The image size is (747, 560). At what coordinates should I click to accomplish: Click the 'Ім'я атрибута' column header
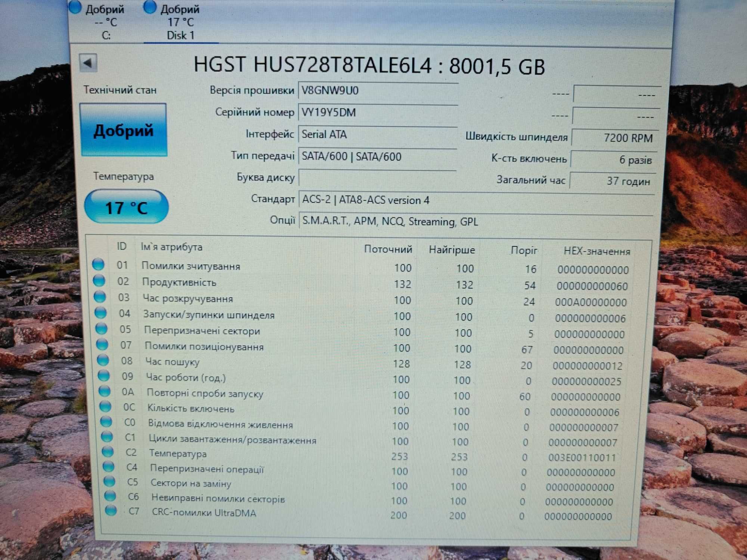(x=171, y=247)
